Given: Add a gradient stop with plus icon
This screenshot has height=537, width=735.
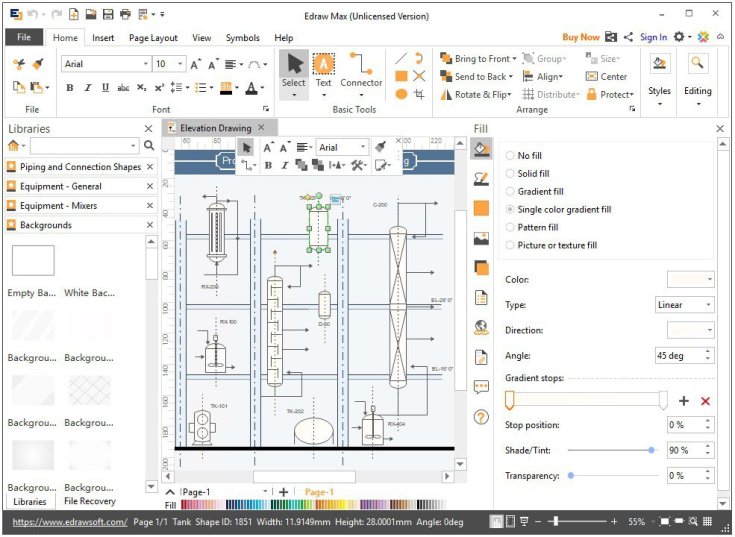Looking at the screenshot, I should pyautogui.click(x=684, y=401).
